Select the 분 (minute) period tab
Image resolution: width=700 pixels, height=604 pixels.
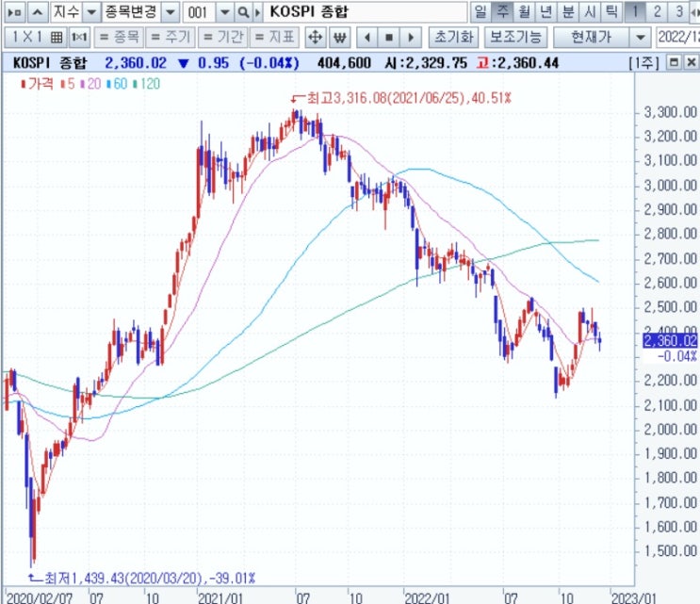click(568, 12)
